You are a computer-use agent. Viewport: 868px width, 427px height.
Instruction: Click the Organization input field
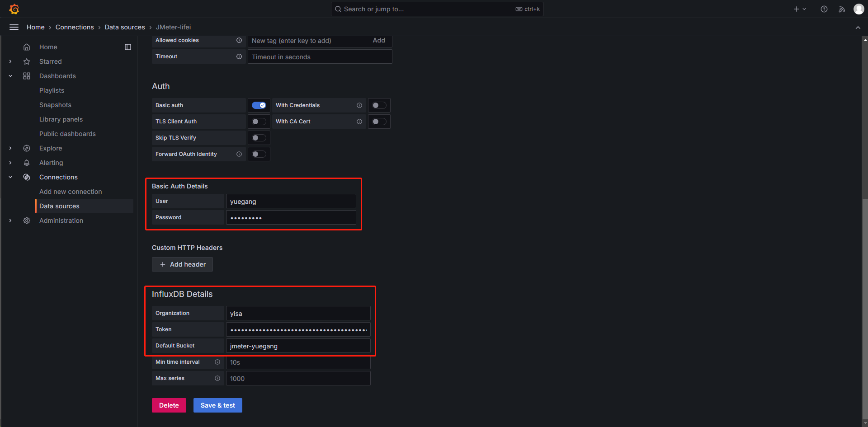pyautogui.click(x=298, y=313)
